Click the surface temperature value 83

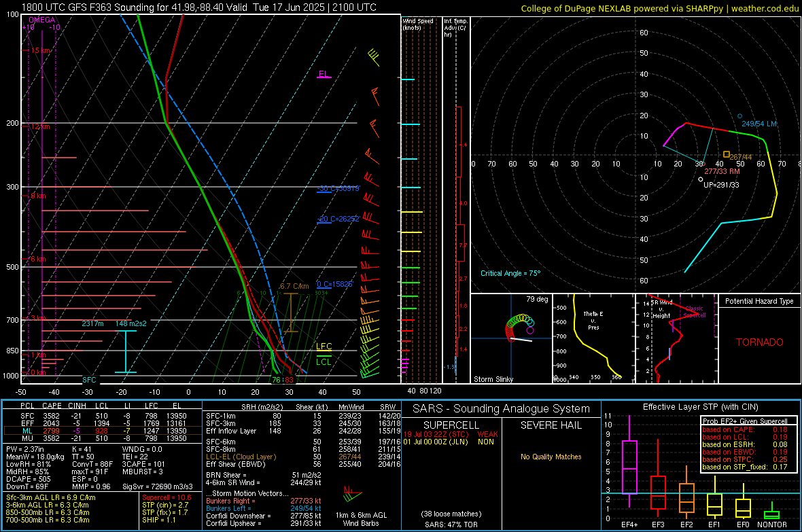coord(290,380)
